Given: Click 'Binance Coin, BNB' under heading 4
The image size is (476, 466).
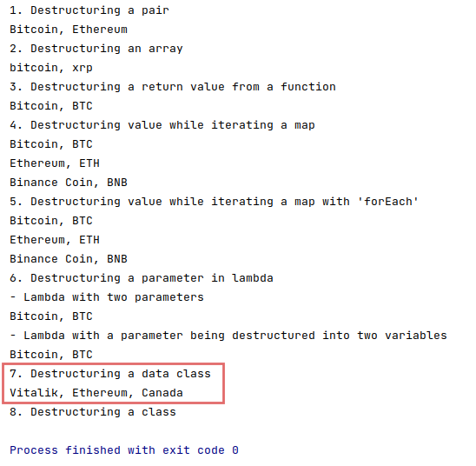Looking at the screenshot, I should click(x=69, y=183).
